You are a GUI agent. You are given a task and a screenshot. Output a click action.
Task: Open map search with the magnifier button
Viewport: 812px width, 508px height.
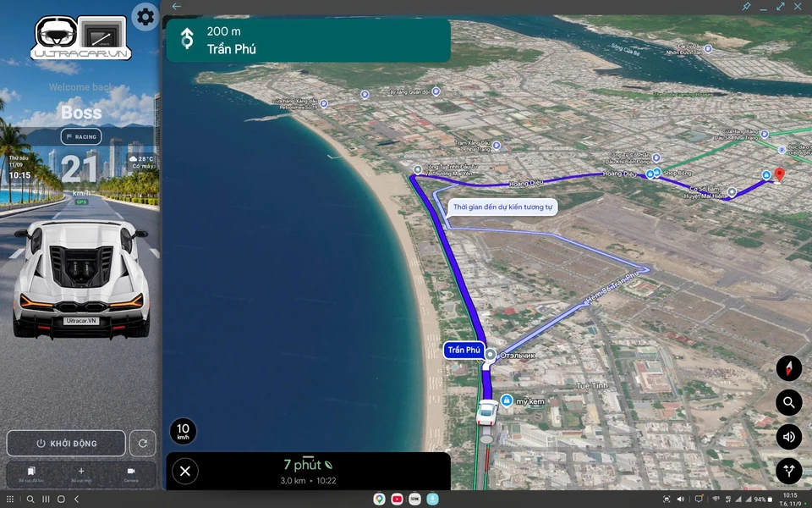[788, 402]
